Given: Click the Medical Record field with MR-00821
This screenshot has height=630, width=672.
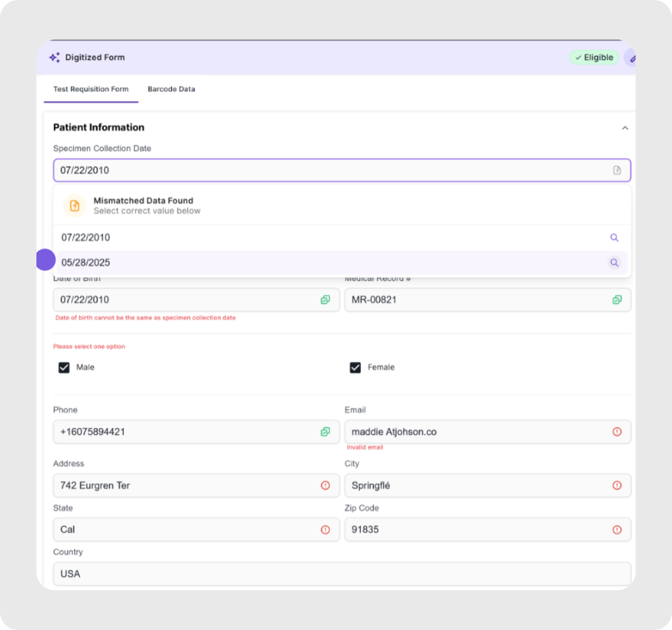Looking at the screenshot, I should (488, 300).
